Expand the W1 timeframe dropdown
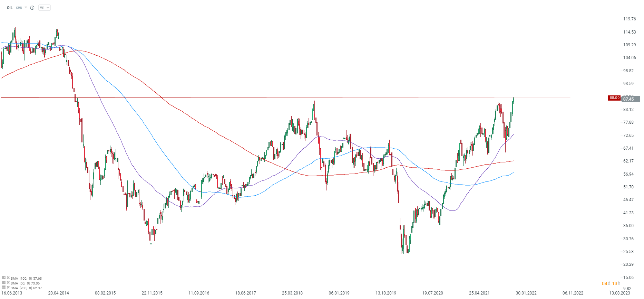This screenshot has height=299, width=644. [x=44, y=8]
